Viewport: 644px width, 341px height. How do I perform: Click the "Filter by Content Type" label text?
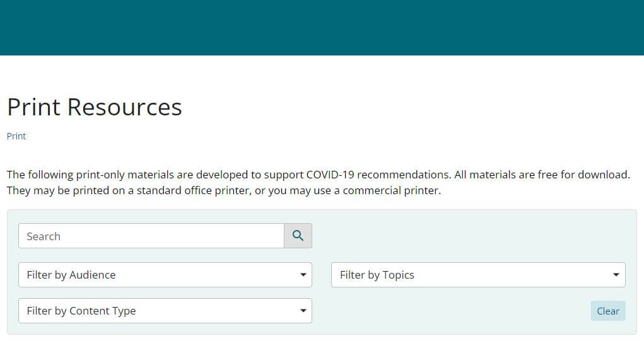(81, 311)
